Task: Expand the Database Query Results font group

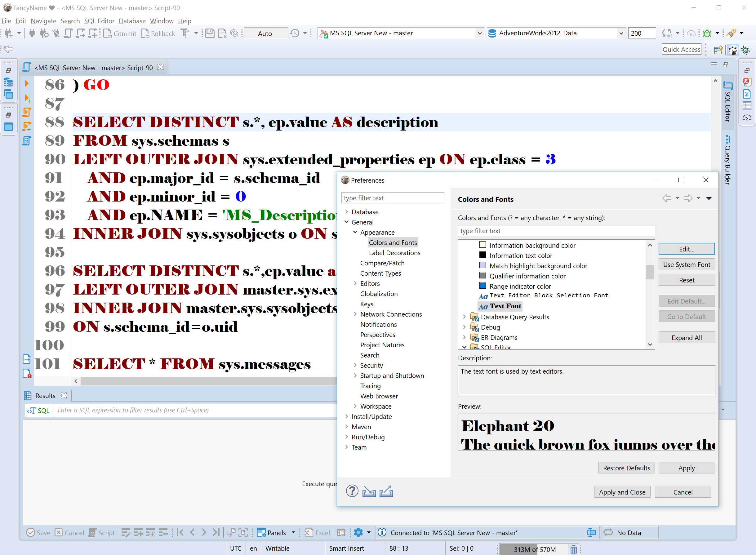Action: [x=464, y=317]
